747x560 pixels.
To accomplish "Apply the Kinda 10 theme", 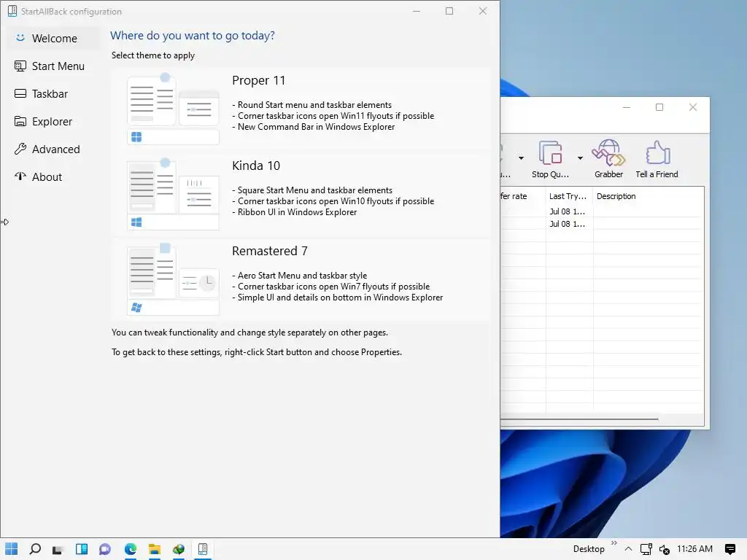I will click(x=301, y=195).
